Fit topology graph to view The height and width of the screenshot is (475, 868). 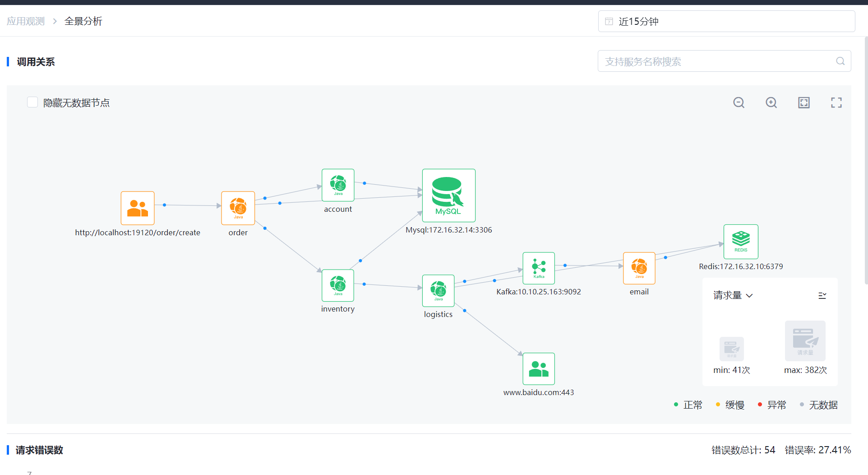pos(803,103)
